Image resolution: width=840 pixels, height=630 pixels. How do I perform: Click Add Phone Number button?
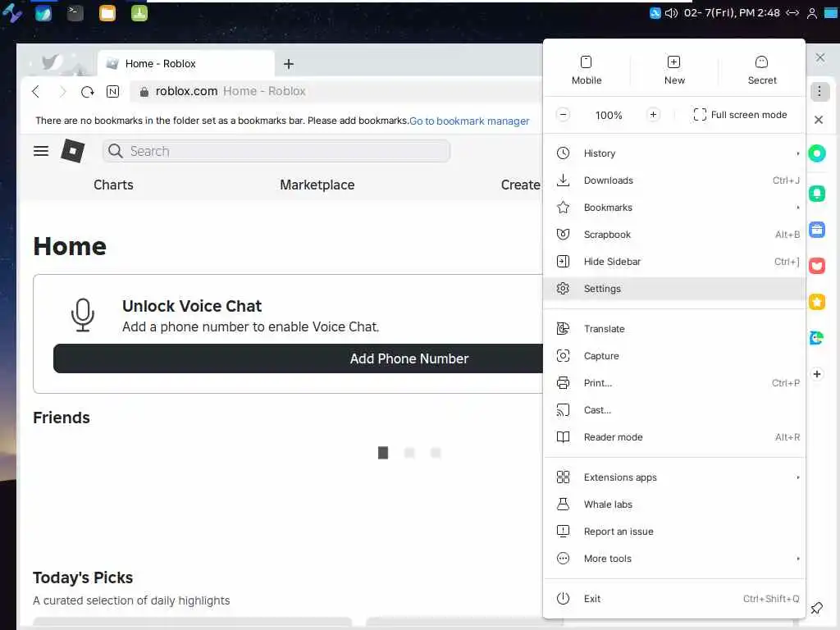pos(299,358)
